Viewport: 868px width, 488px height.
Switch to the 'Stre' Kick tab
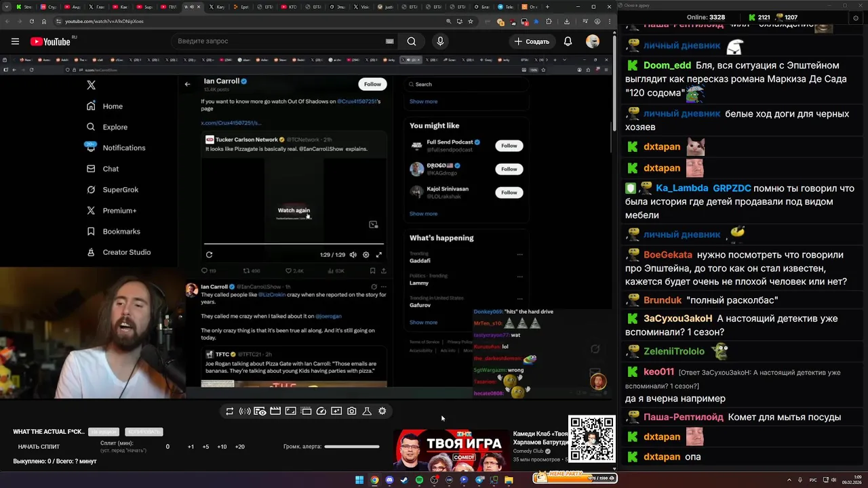pyautogui.click(x=24, y=7)
